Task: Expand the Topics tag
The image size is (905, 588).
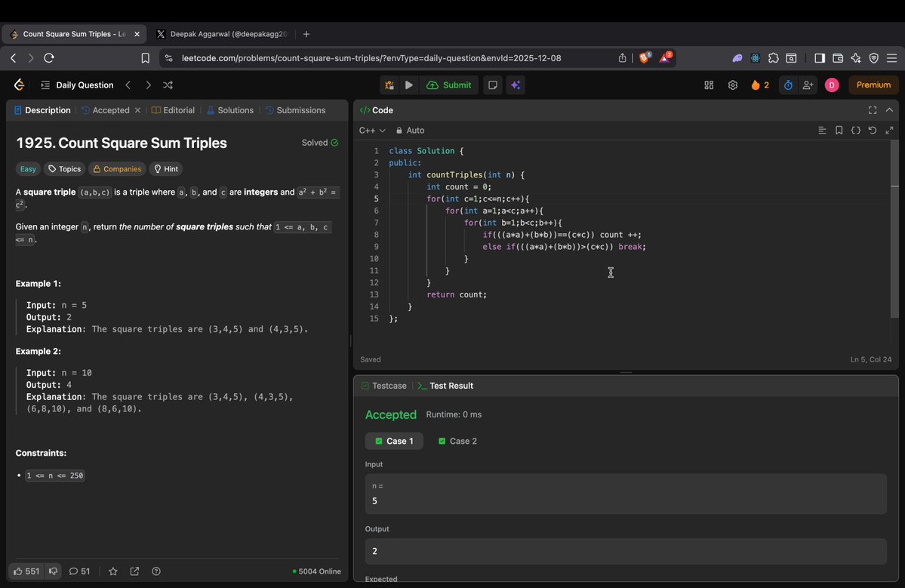Action: 64,169
